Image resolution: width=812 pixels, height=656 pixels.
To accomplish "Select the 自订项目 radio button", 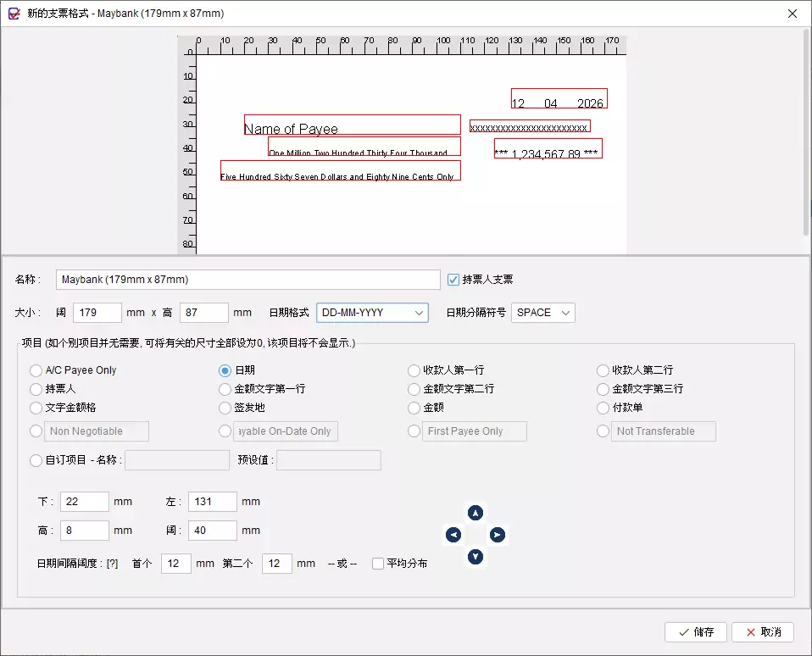I will 36,460.
